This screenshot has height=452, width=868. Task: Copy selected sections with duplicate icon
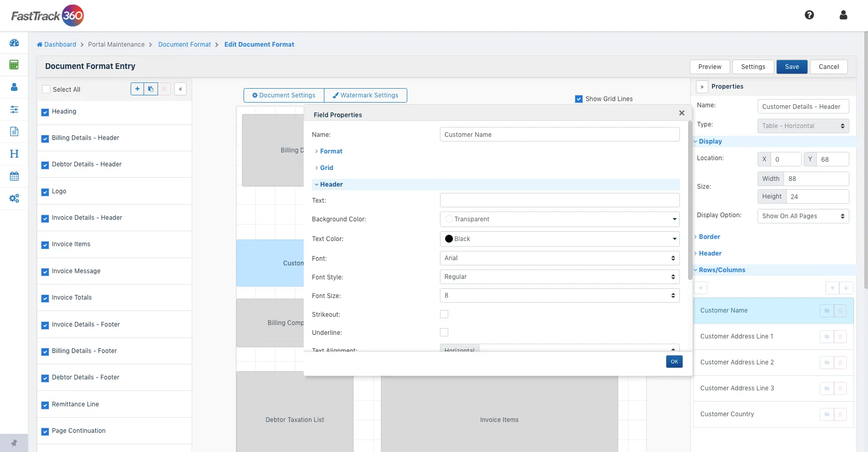(x=151, y=89)
